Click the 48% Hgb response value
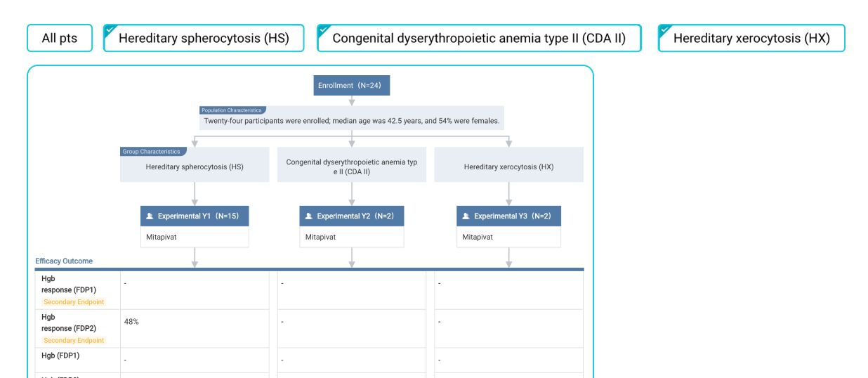The width and height of the screenshot is (868, 378). click(x=131, y=322)
